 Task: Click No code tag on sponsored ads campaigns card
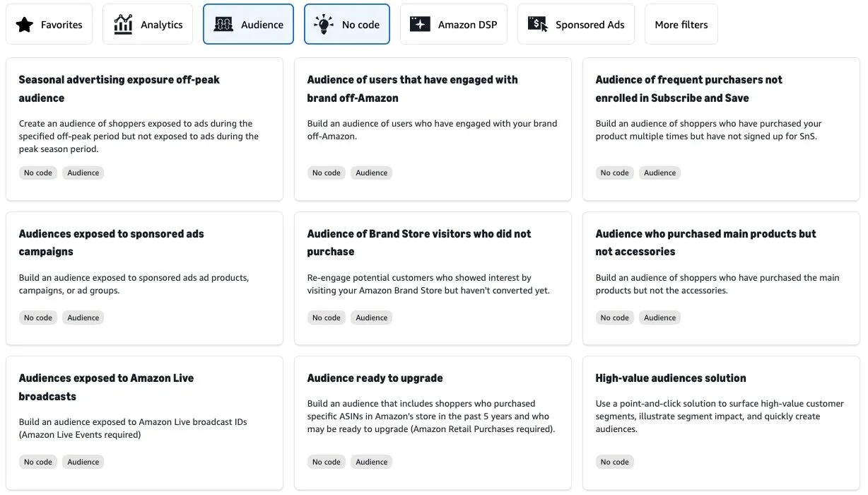[38, 318]
